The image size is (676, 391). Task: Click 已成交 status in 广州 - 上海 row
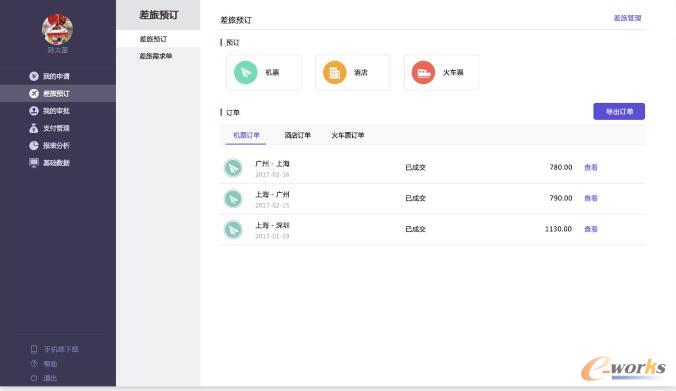(x=415, y=167)
